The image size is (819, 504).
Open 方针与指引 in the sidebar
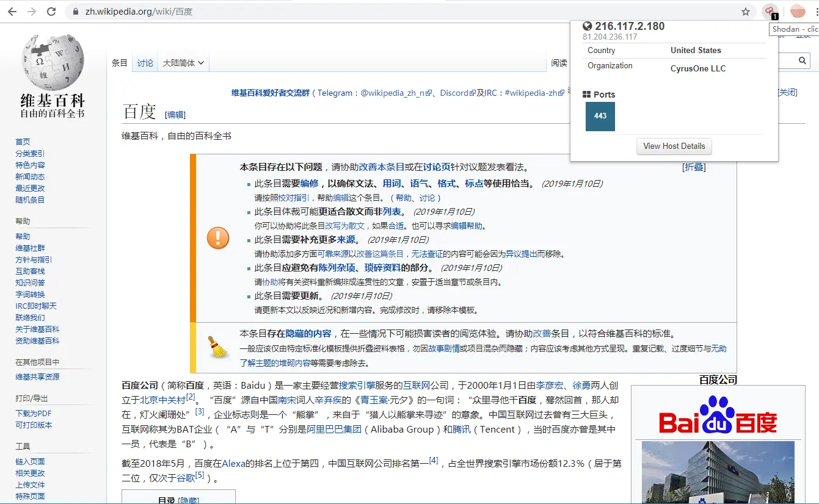click(x=34, y=259)
